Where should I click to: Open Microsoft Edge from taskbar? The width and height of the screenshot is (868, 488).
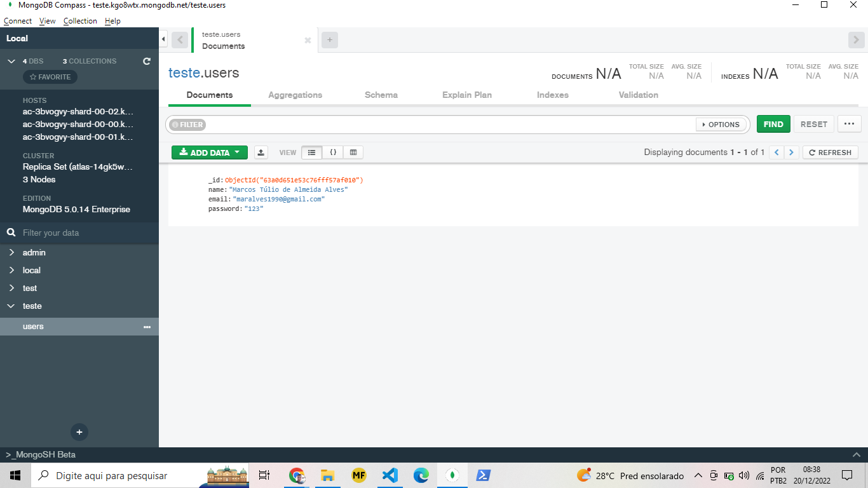[421, 475]
